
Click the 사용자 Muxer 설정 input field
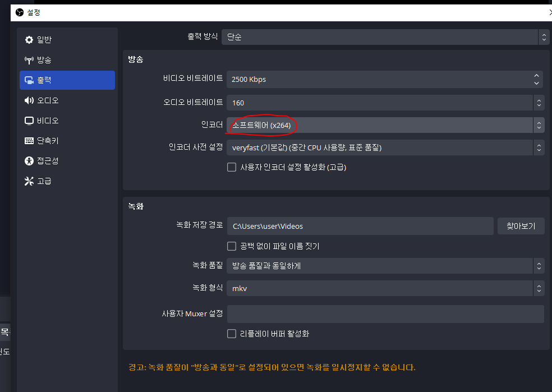pos(385,314)
